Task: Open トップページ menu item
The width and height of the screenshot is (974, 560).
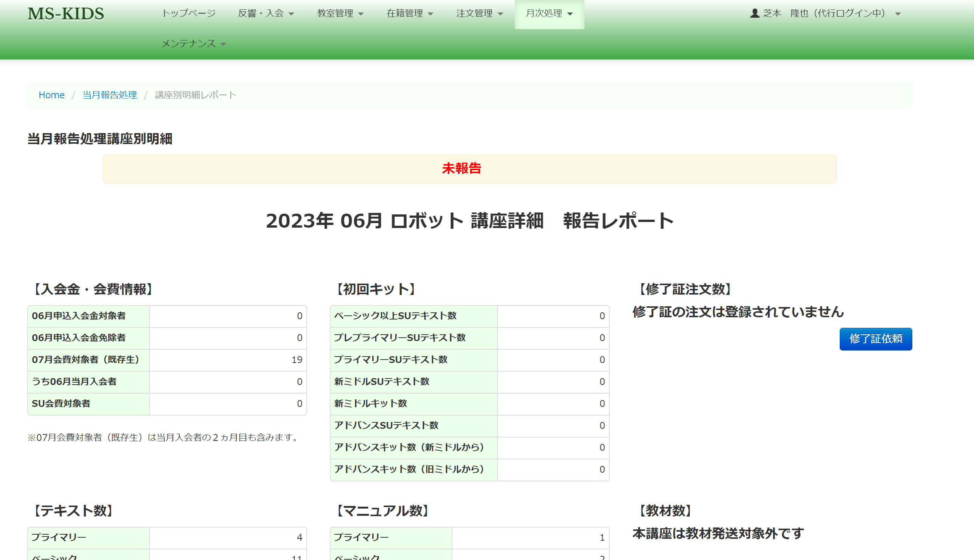Action: [x=188, y=14]
